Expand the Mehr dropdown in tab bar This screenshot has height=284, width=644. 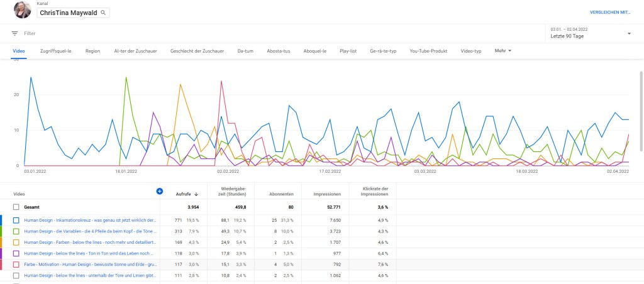point(503,50)
